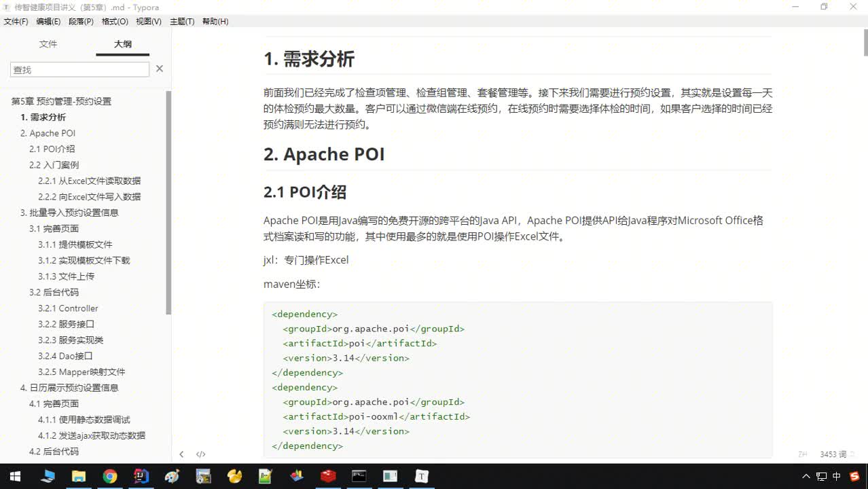Show hidden system tray icons
This screenshot has height=489, width=868.
click(806, 476)
